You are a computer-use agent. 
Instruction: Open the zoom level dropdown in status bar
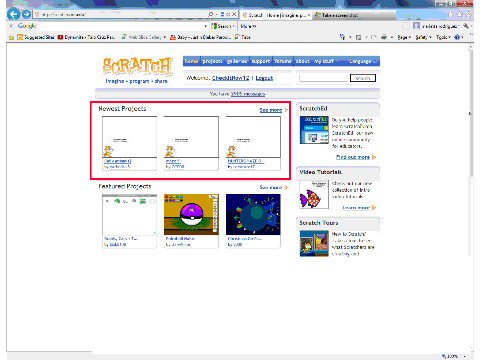coord(464,356)
